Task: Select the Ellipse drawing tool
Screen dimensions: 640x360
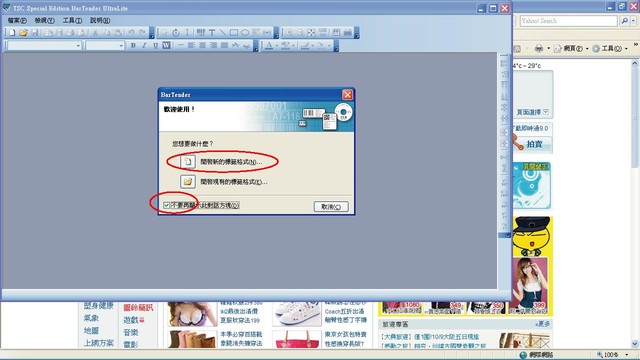Action: click(245, 33)
